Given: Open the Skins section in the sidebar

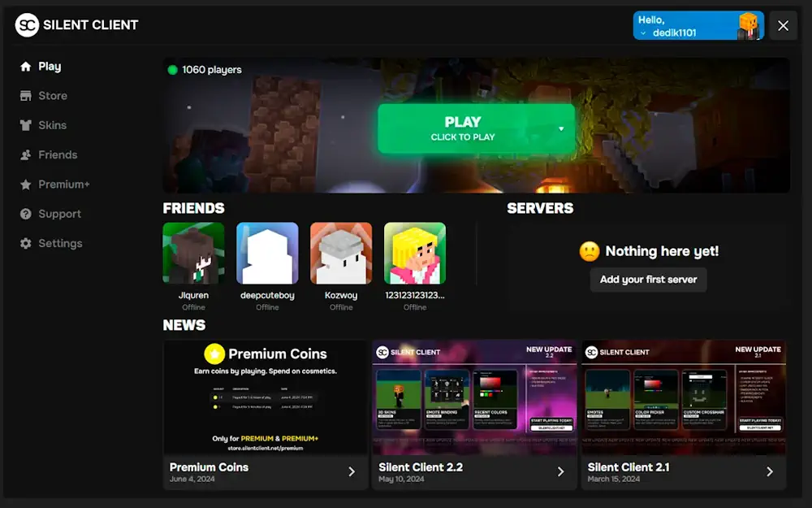Looking at the screenshot, I should click(x=52, y=125).
